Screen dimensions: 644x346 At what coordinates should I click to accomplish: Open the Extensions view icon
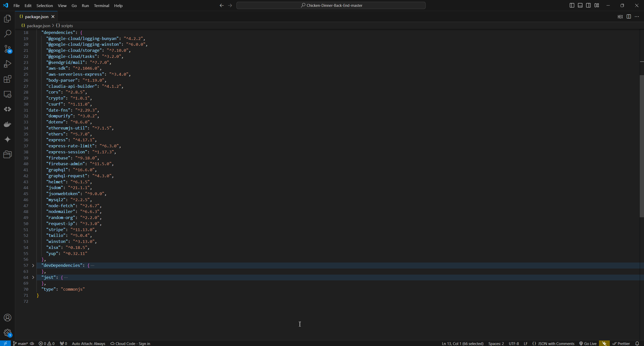click(x=8, y=79)
